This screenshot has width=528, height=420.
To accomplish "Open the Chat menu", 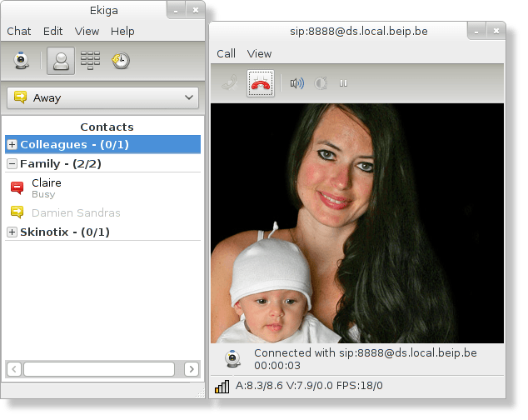I will point(19,32).
